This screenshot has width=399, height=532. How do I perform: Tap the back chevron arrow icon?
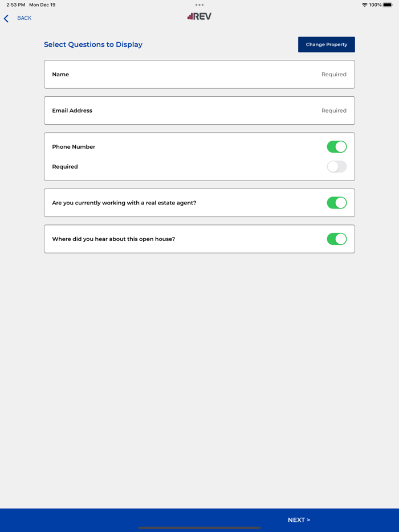click(x=6, y=18)
